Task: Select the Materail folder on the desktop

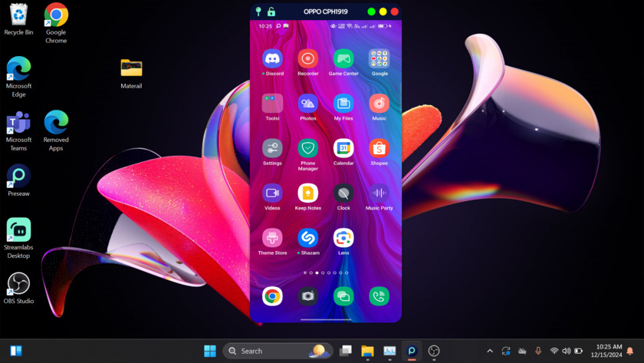Action: [131, 73]
